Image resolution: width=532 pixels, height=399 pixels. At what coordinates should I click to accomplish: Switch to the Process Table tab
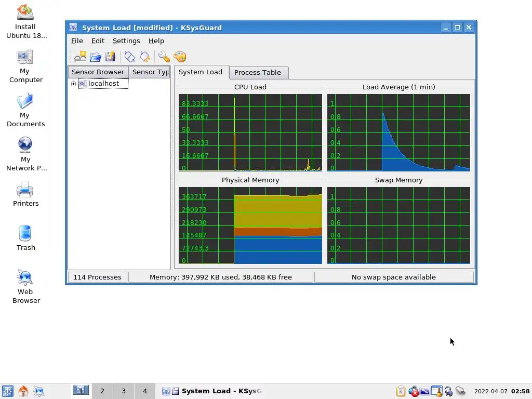tap(258, 73)
